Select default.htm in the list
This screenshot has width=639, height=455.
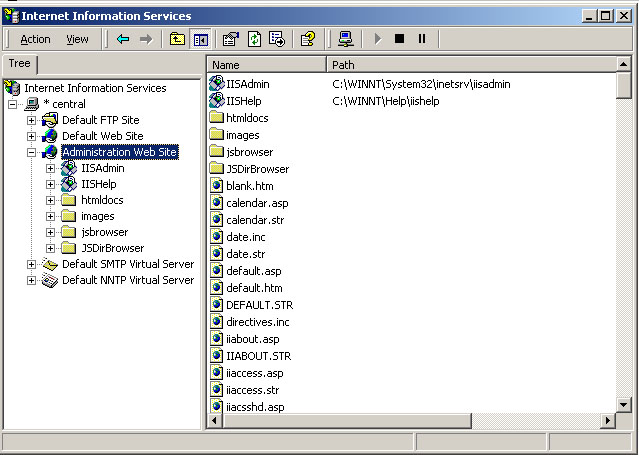[254, 288]
